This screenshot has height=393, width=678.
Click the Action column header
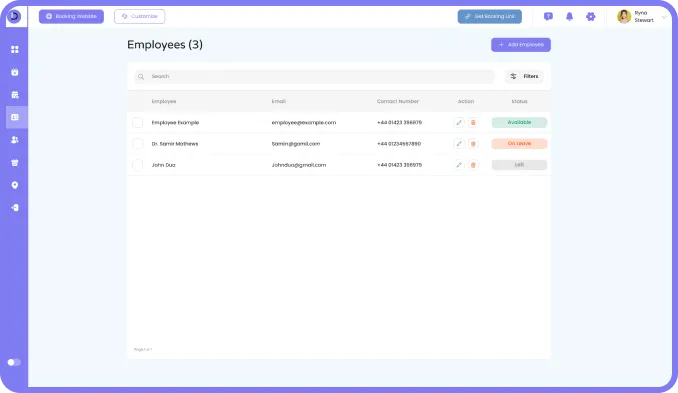[x=466, y=101]
